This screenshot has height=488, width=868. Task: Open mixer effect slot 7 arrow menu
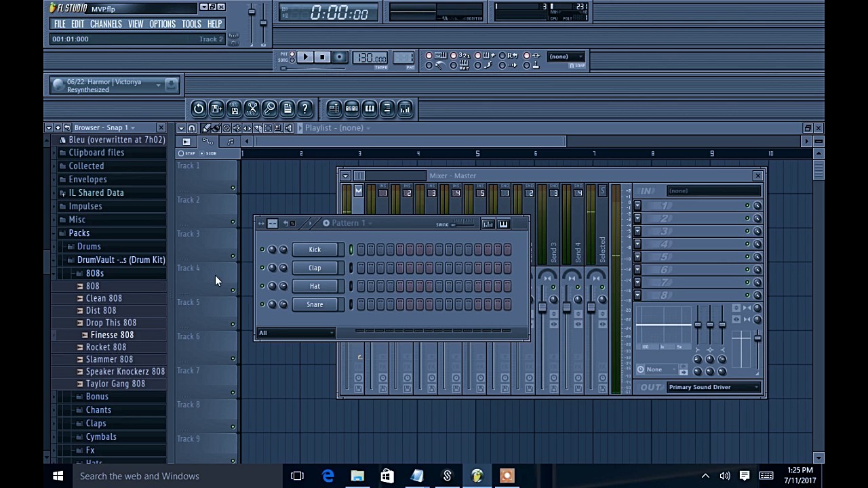click(x=637, y=283)
